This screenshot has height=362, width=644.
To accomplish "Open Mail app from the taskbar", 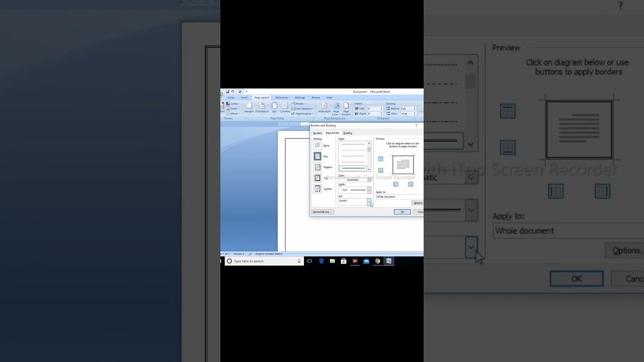I will coord(366,261).
